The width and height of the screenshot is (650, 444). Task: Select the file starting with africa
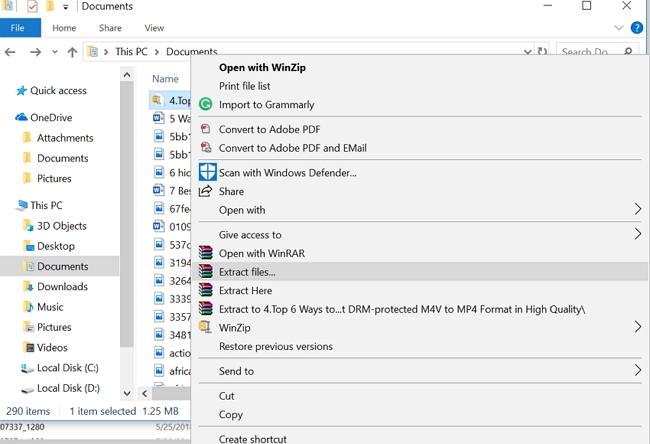pyautogui.click(x=180, y=371)
